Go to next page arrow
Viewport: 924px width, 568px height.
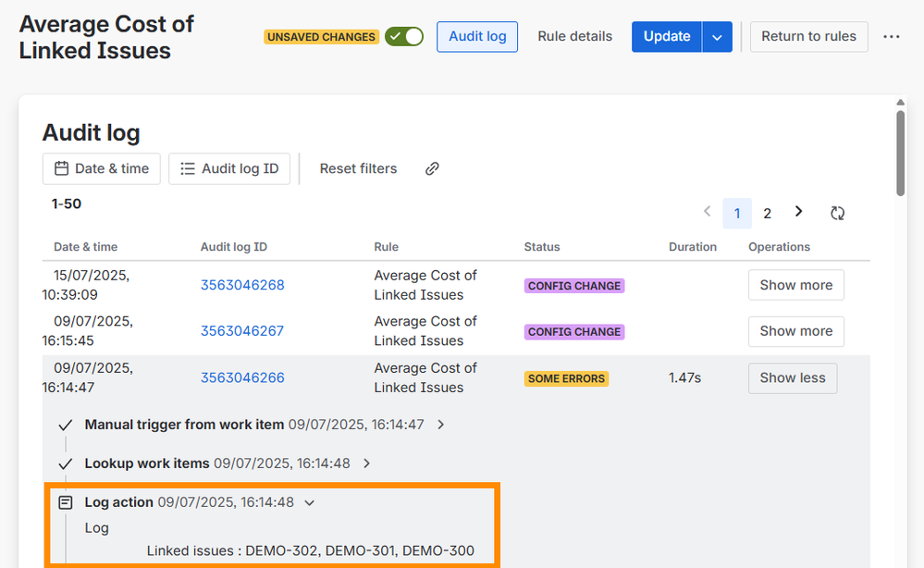coord(798,212)
